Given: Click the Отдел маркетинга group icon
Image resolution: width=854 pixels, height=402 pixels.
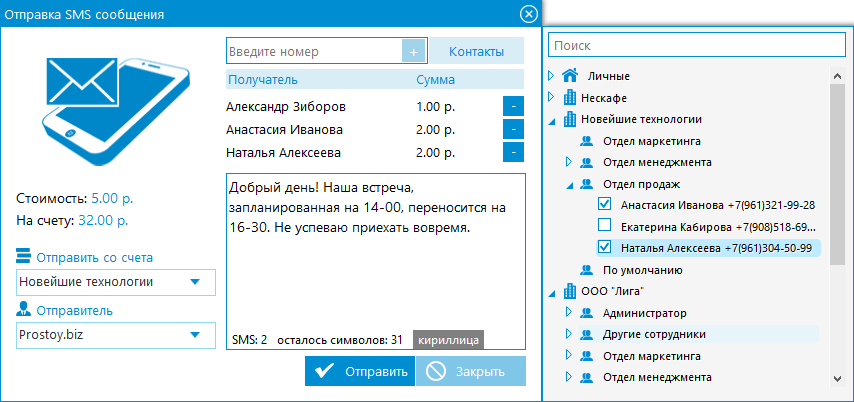Looking at the screenshot, I should 588,141.
